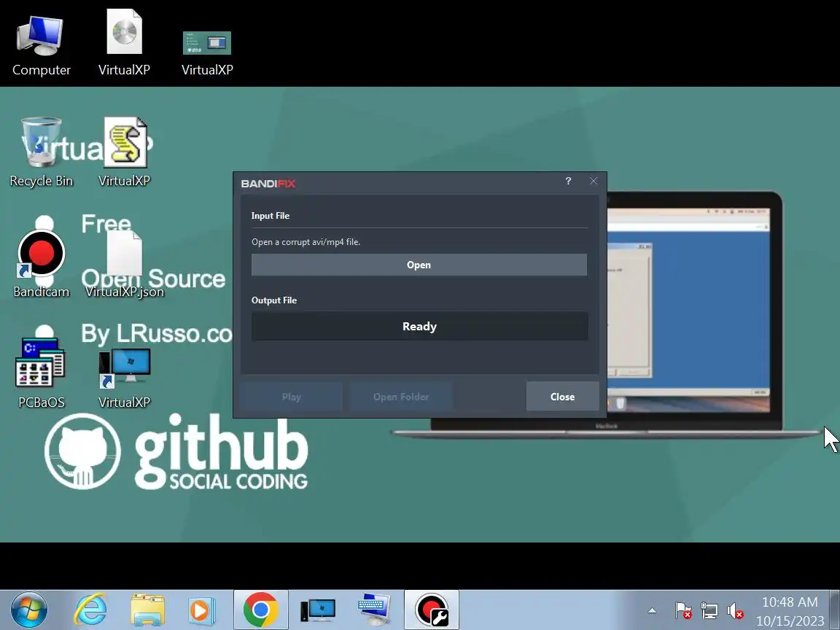Open a corrupt file with Open button
Image resolution: width=840 pixels, height=630 pixels.
[x=419, y=265]
